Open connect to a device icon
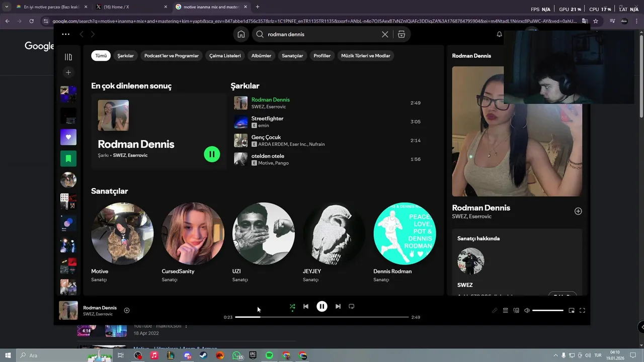Screen dimensions: 644x362 516,310
